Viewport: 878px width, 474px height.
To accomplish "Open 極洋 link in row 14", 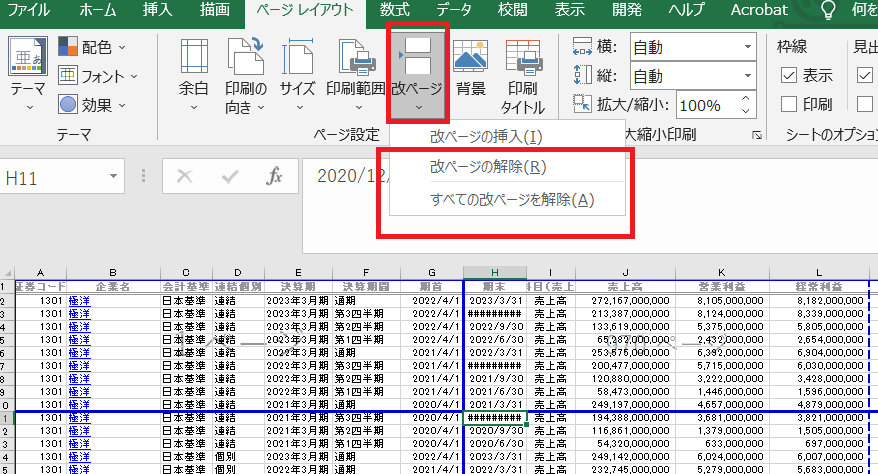I will tap(79, 457).
